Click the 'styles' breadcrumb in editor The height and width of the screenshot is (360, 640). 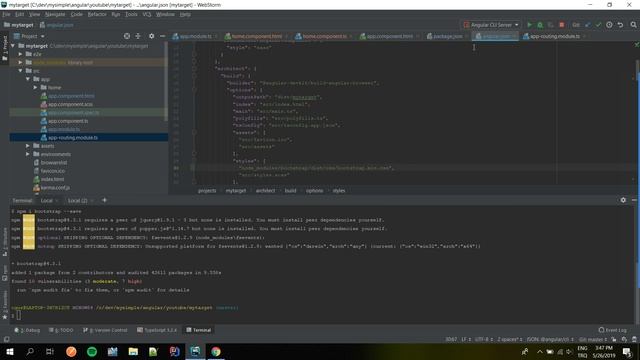339,191
